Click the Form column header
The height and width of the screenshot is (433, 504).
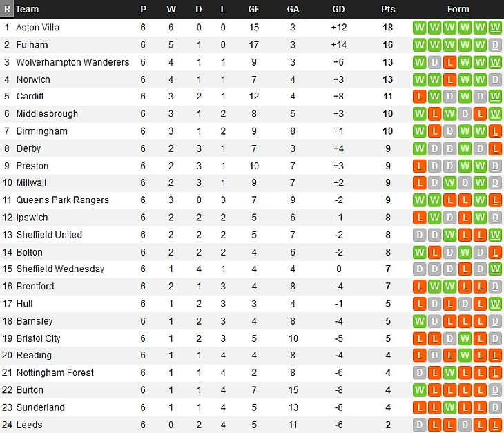click(458, 9)
